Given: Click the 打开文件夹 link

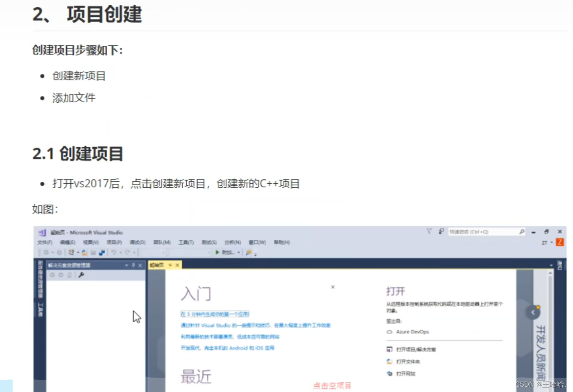Looking at the screenshot, I should point(408,362).
